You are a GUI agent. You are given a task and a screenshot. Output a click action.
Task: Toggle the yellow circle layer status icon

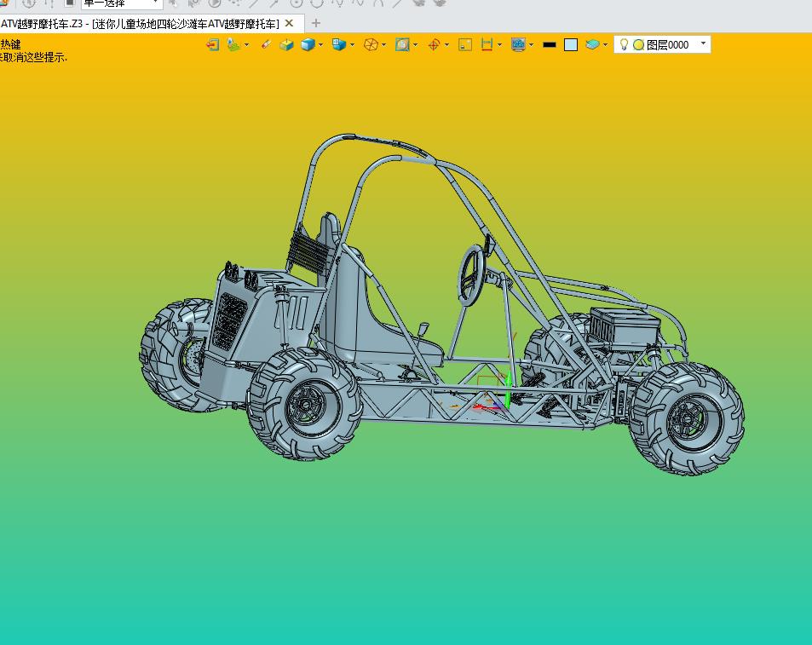pos(638,45)
